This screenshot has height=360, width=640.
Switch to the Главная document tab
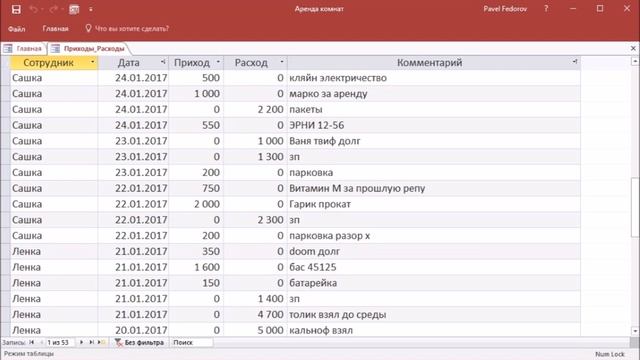24,49
